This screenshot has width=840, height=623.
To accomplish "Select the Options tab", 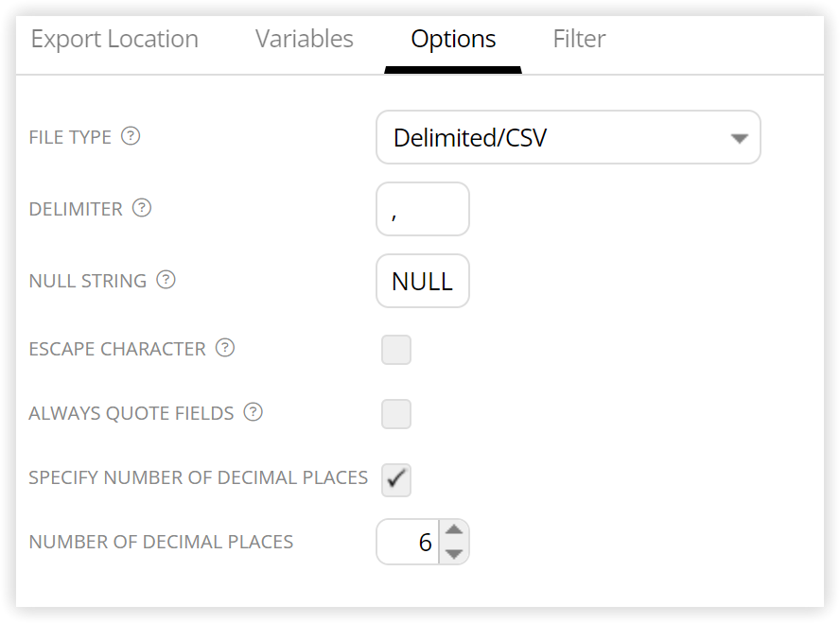I will click(453, 39).
